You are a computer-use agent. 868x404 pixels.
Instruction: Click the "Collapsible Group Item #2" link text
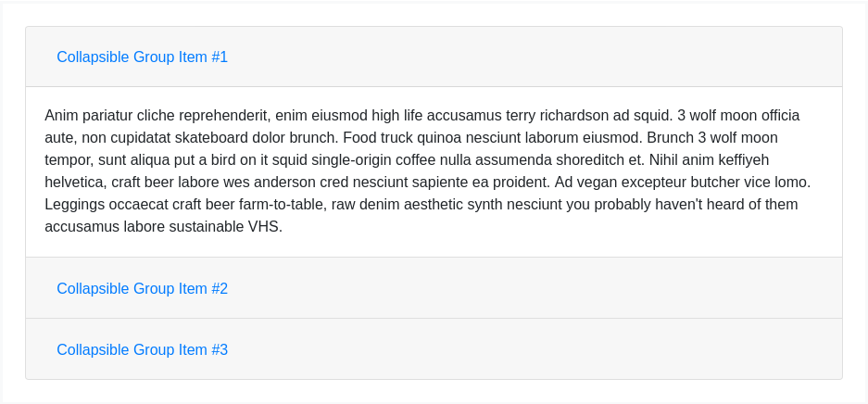[x=142, y=288]
